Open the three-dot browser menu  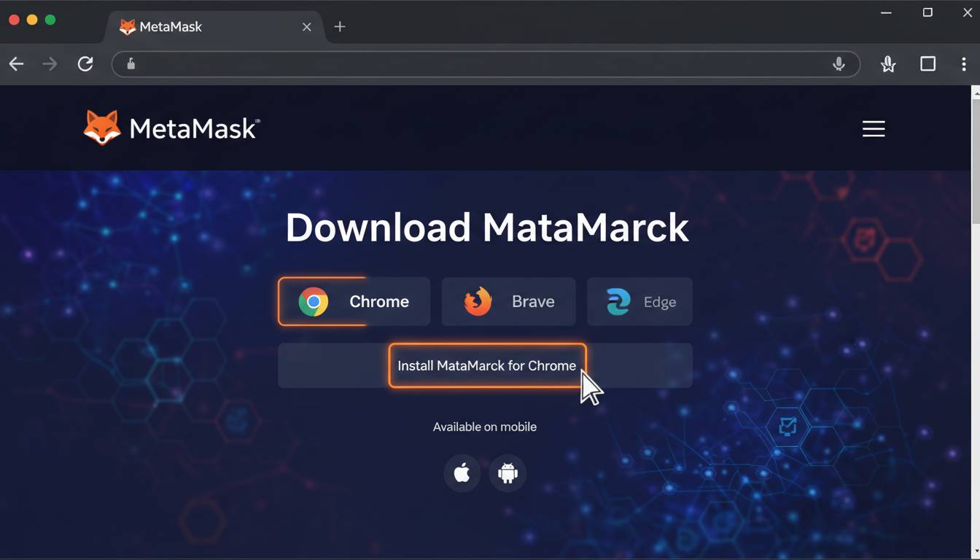point(964,64)
